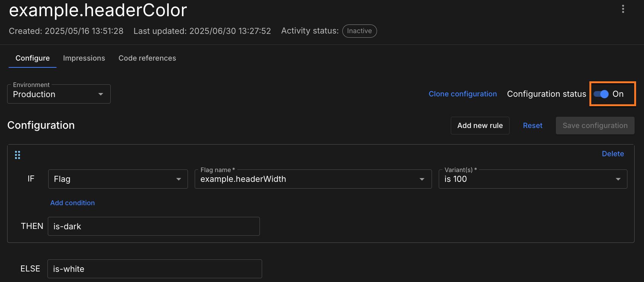The height and width of the screenshot is (282, 644).
Task: Open the Flag name dropdown showing example.headerWidth
Action: tap(313, 179)
